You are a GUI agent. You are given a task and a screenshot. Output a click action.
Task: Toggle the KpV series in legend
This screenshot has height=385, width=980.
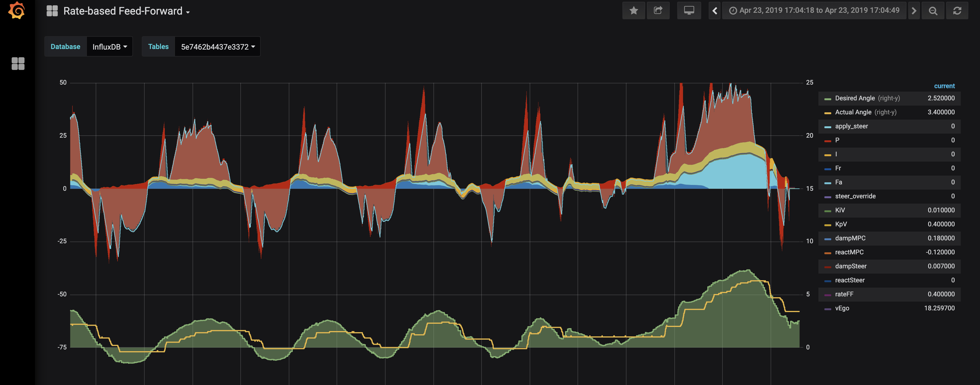pos(841,224)
